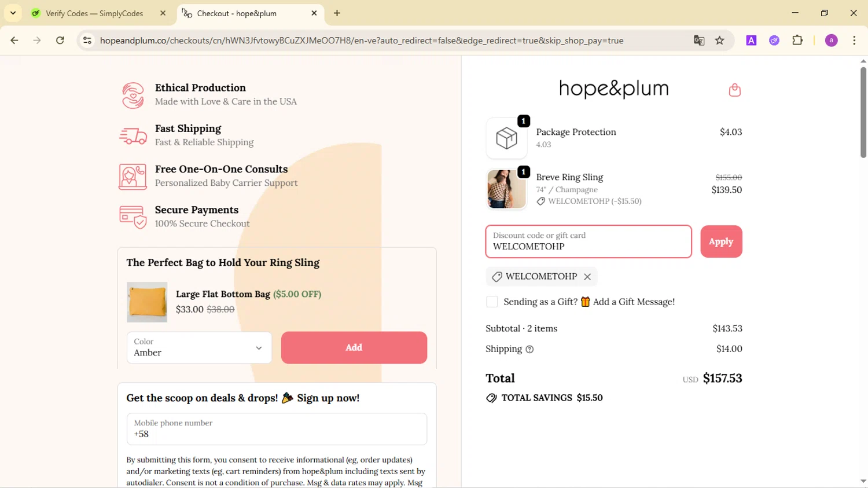
Task: Click the Total $157.53 amount
Action: coord(722,379)
